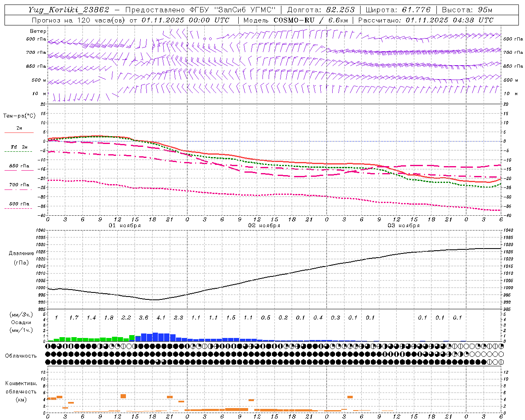
Task: Click the calculated time 04:38 UTC
Action: pos(473,20)
